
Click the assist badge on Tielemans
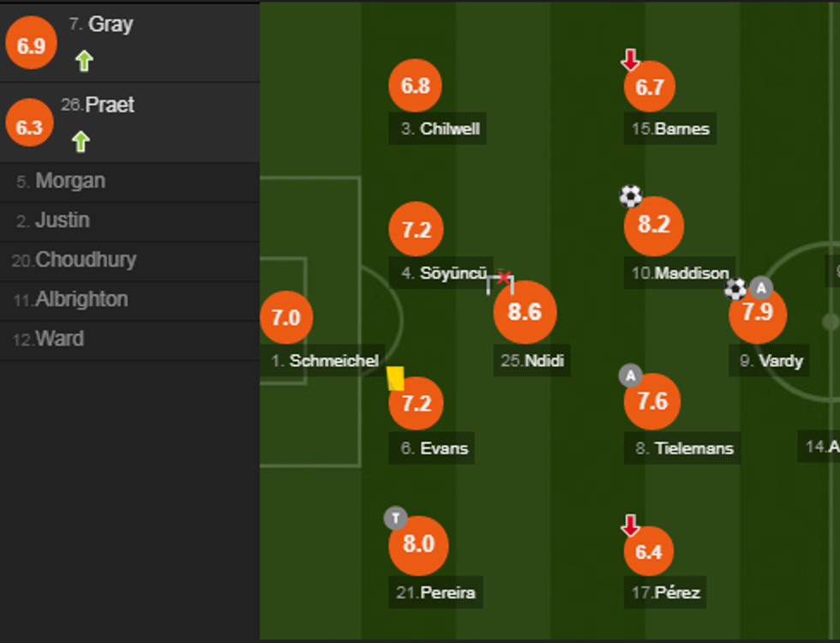[630, 376]
